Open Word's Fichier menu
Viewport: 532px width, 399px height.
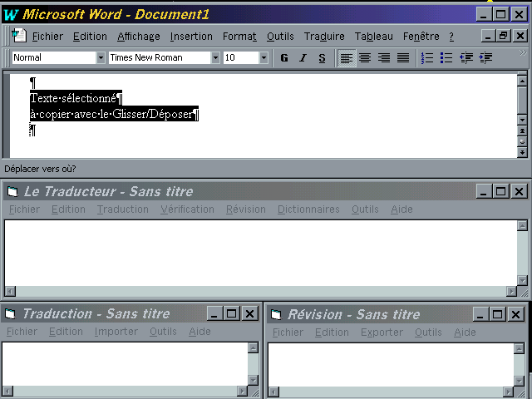coord(47,36)
